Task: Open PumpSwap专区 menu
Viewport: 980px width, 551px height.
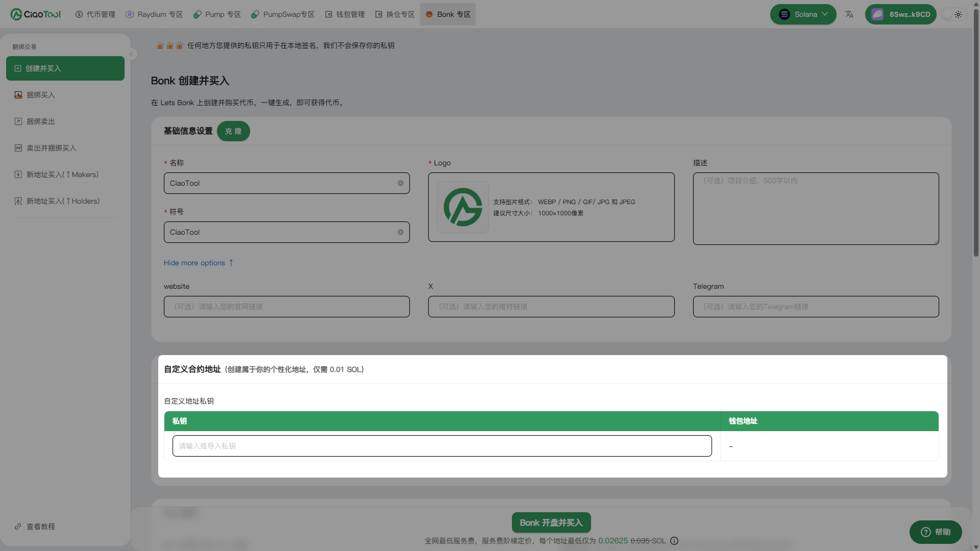Action: point(283,14)
